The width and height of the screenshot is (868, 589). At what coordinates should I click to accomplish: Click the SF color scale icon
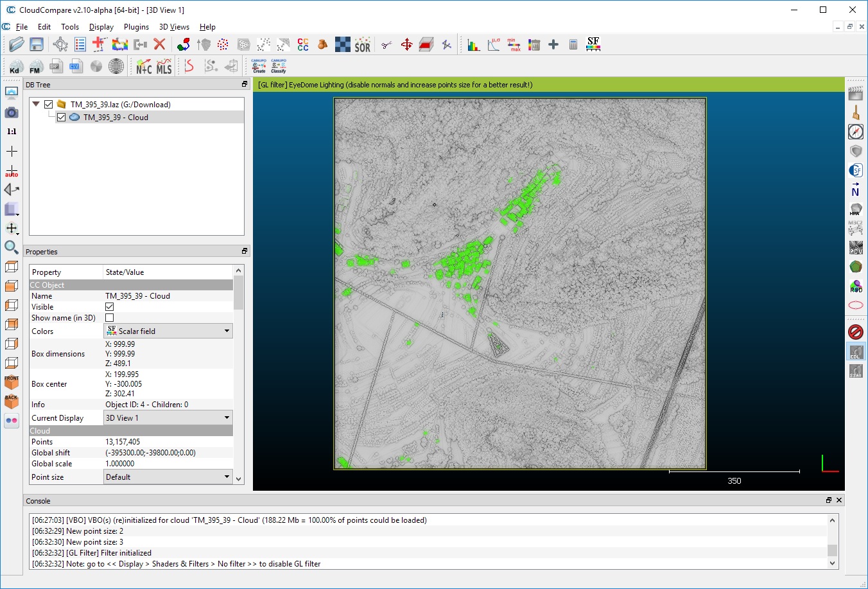tap(593, 44)
